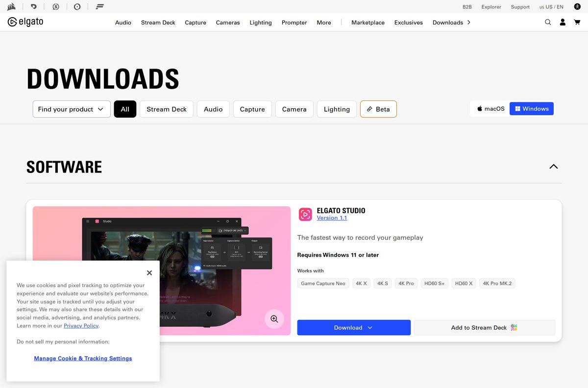This screenshot has width=588, height=388.
Task: Open B2B link
Action: click(x=467, y=7)
